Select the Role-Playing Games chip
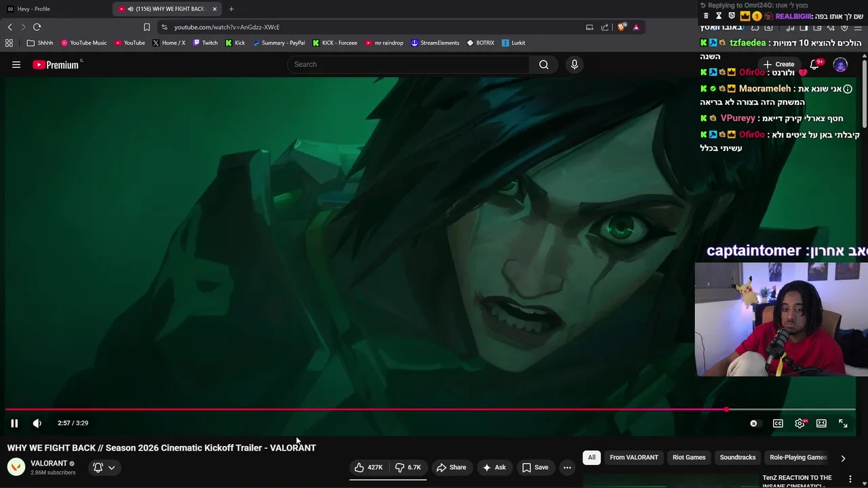 point(798,457)
